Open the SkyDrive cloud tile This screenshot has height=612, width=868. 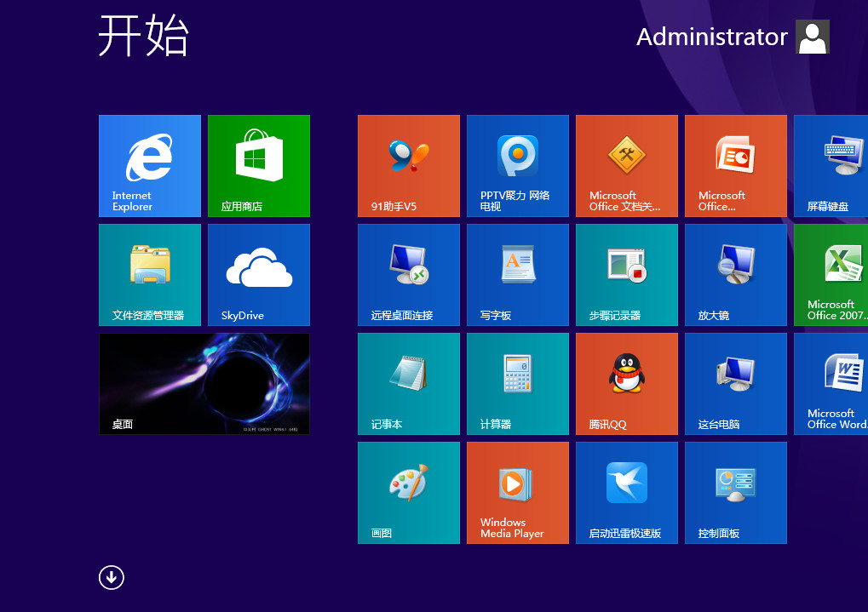point(258,275)
